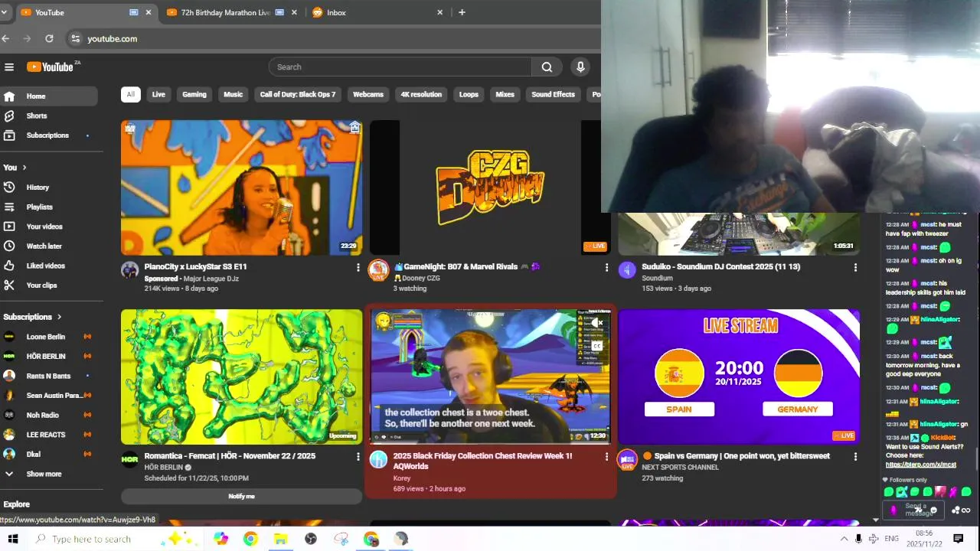Go back with the browser back arrow
The height and width of the screenshot is (551, 980).
pyautogui.click(x=5, y=38)
